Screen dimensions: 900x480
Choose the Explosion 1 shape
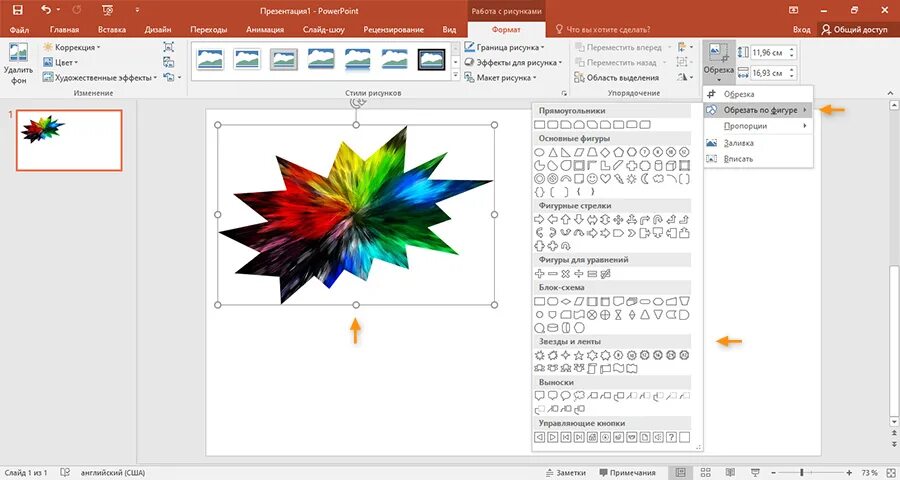tap(540, 355)
